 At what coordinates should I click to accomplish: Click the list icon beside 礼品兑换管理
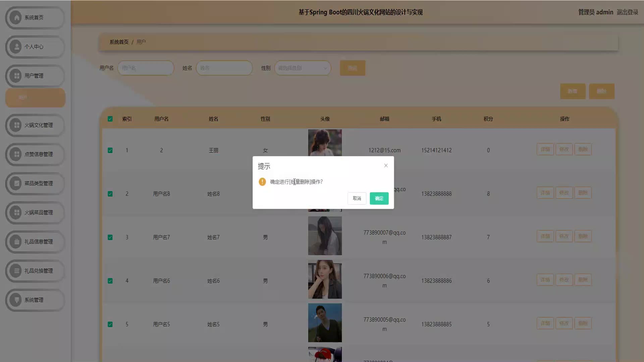[x=16, y=271]
